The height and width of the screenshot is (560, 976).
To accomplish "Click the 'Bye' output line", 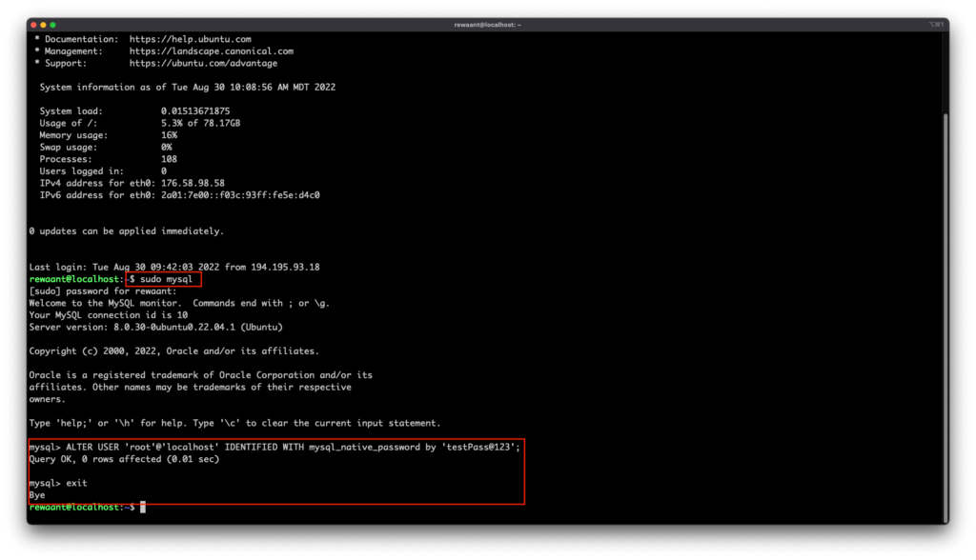I will click(x=37, y=495).
